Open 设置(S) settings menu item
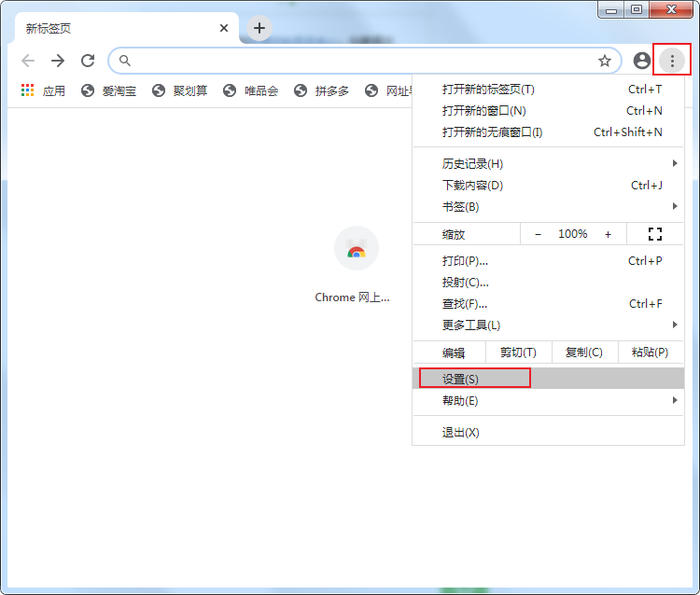This screenshot has width=700, height=595. tap(548, 379)
